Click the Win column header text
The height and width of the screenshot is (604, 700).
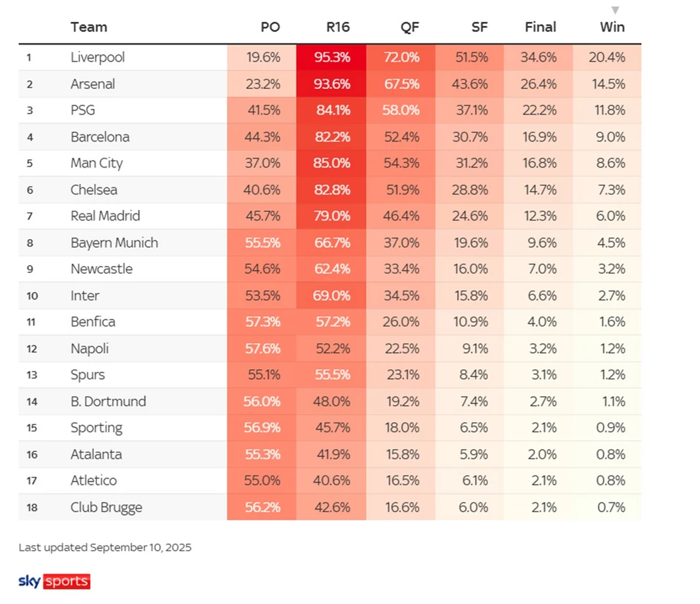click(612, 28)
